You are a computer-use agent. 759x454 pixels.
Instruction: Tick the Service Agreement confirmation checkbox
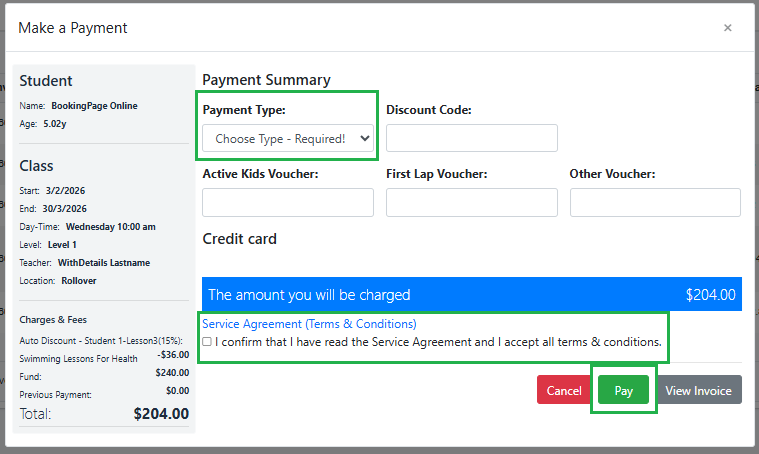tap(207, 342)
